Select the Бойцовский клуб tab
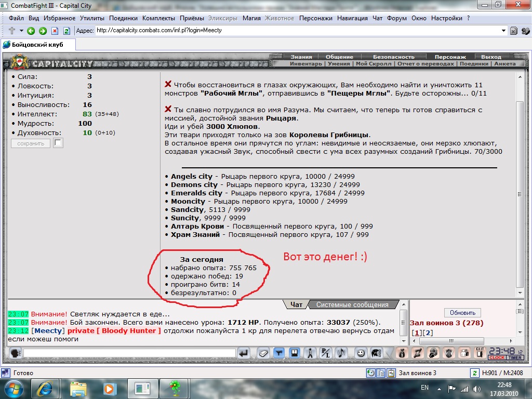The image size is (532, 399). (x=37, y=45)
